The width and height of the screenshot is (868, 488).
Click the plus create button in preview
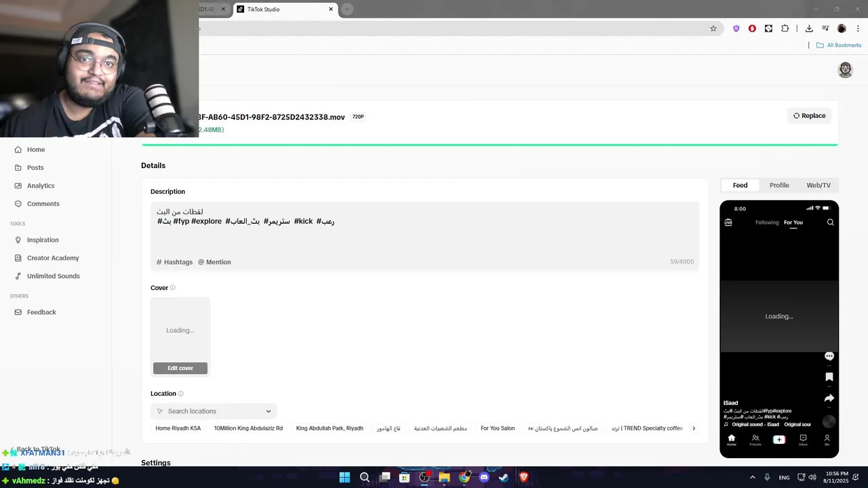[779, 440]
